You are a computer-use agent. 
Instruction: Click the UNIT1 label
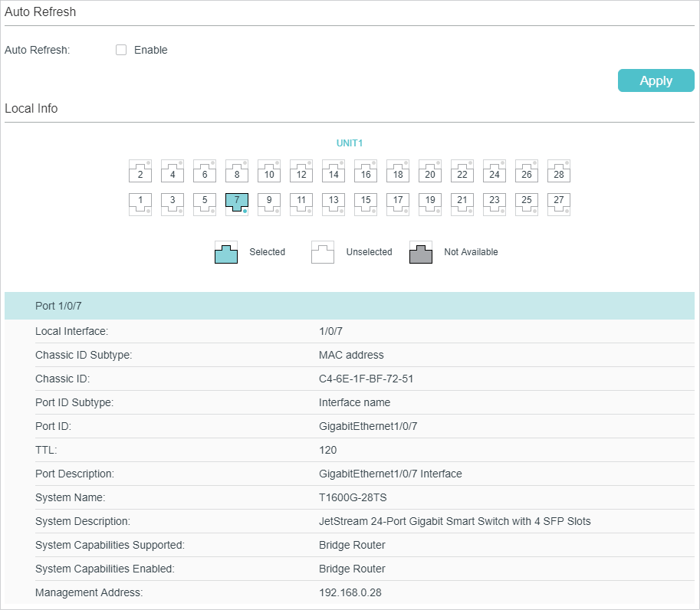coord(350,143)
